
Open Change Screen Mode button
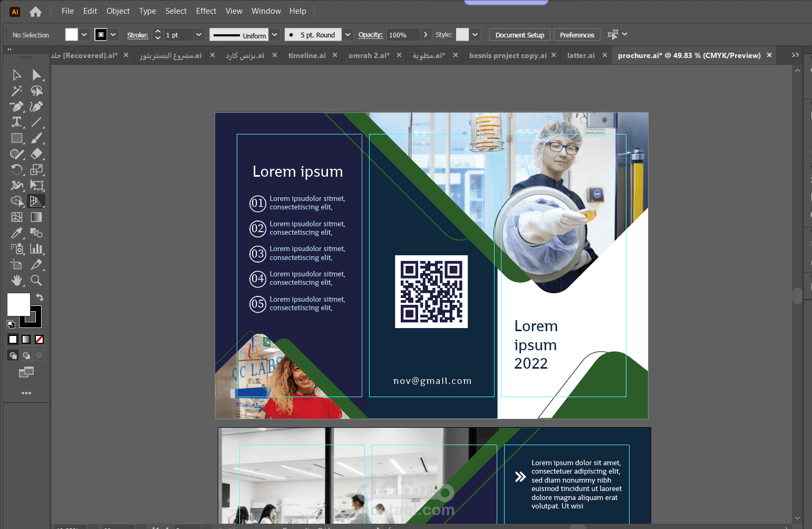(26, 372)
